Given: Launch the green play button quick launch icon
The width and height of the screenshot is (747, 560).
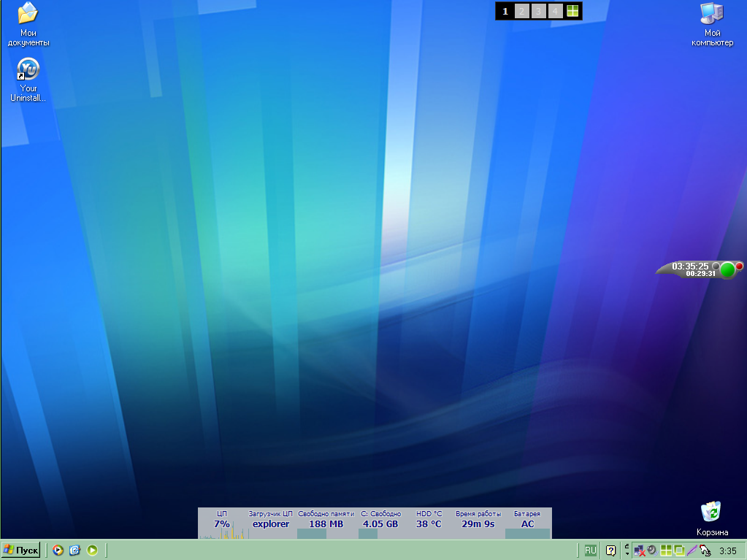Looking at the screenshot, I should pyautogui.click(x=93, y=550).
